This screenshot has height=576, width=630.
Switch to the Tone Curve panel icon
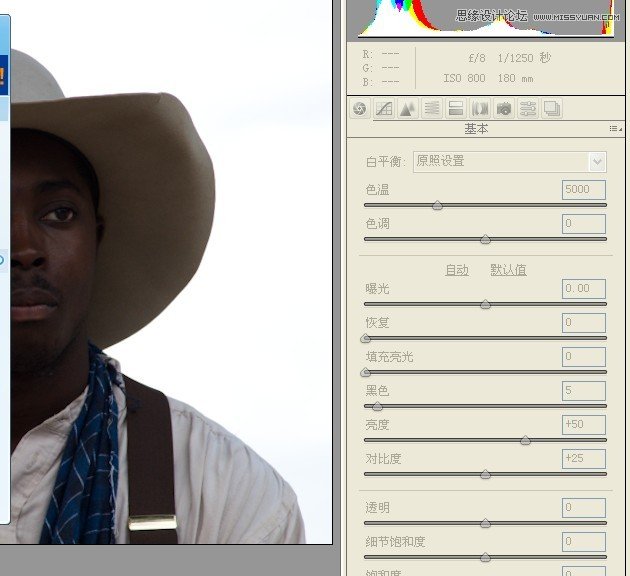(x=383, y=109)
